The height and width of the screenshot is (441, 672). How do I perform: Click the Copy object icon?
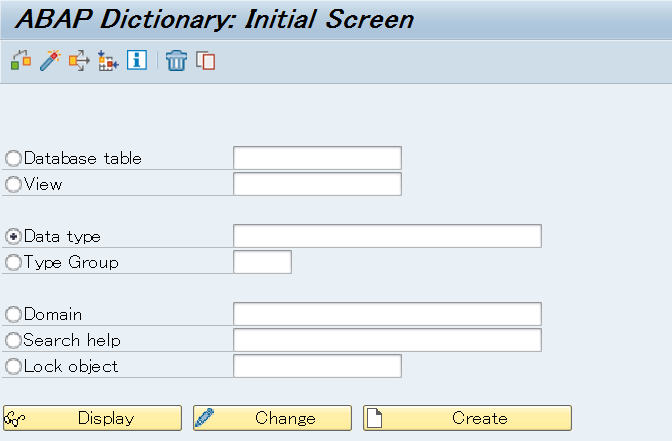click(205, 60)
